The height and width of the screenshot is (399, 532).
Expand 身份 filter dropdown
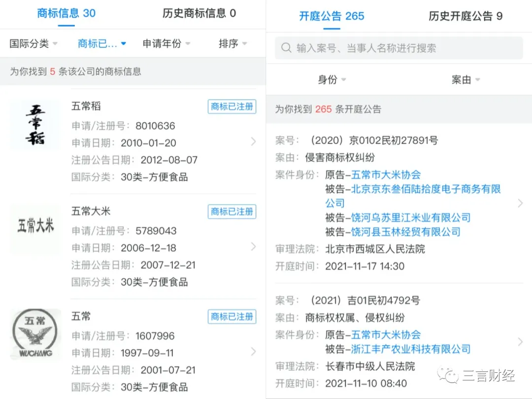(332, 79)
